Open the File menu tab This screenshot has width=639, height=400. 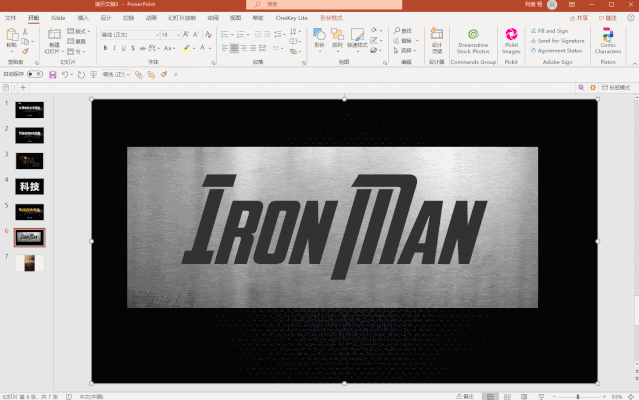(11, 18)
